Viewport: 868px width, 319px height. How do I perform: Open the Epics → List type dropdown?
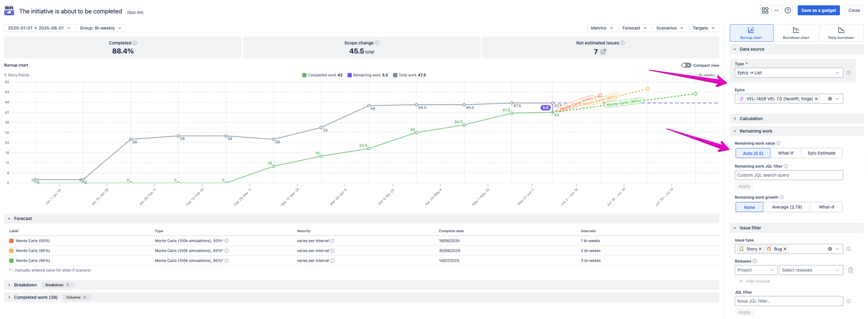788,73
